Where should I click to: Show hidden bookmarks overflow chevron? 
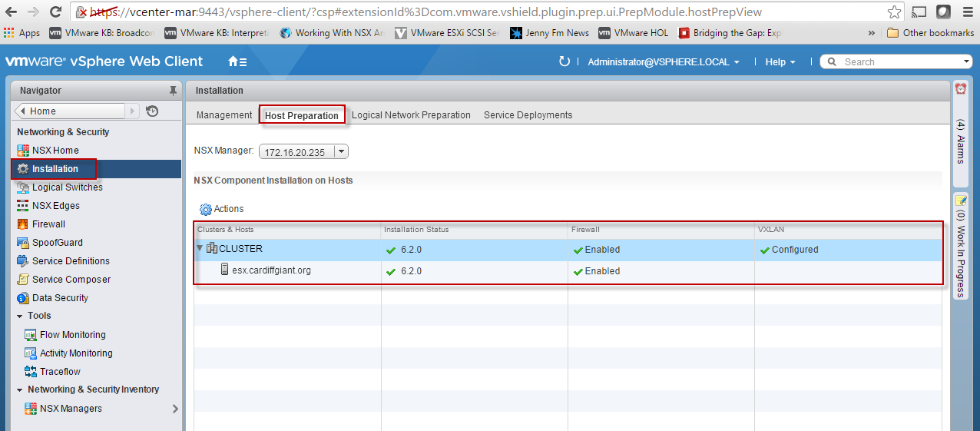point(871,33)
